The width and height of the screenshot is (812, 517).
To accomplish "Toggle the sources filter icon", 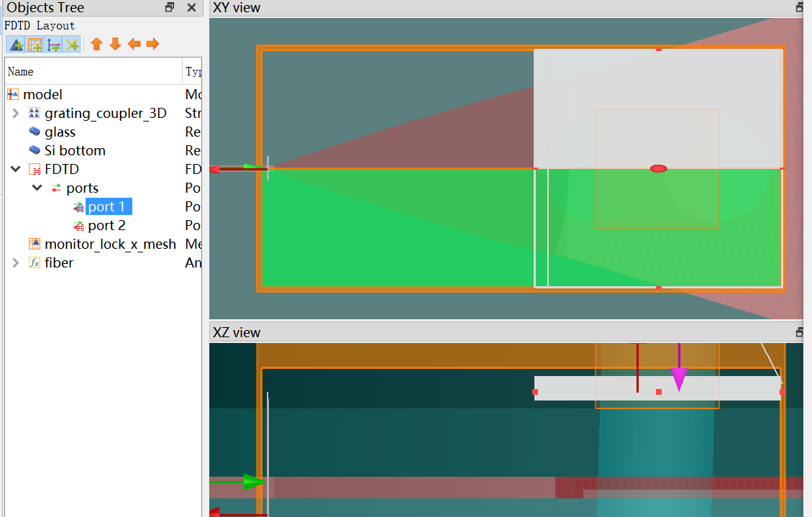I will 53,45.
